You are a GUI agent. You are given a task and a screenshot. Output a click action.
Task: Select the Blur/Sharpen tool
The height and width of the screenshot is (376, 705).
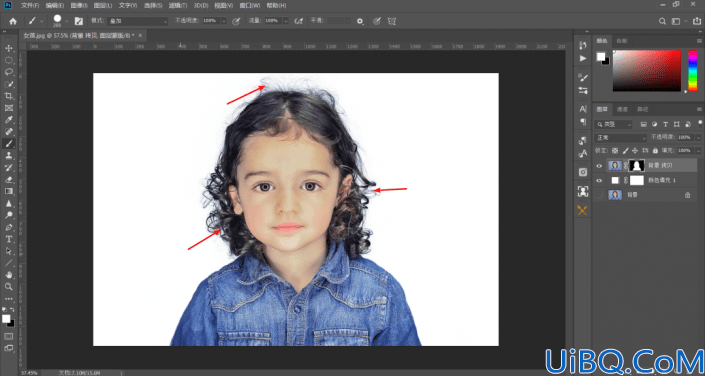[9, 203]
